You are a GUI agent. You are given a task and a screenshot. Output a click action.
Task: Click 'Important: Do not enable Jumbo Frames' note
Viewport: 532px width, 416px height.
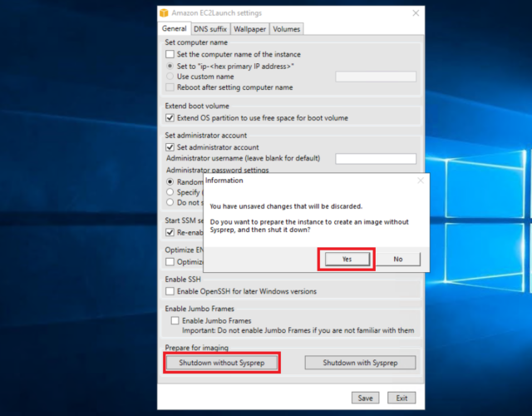298,330
